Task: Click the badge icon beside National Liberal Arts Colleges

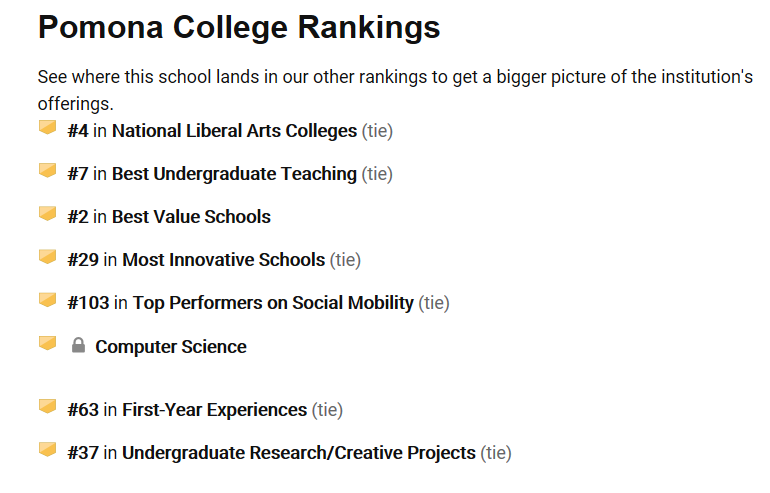Action: [x=47, y=128]
